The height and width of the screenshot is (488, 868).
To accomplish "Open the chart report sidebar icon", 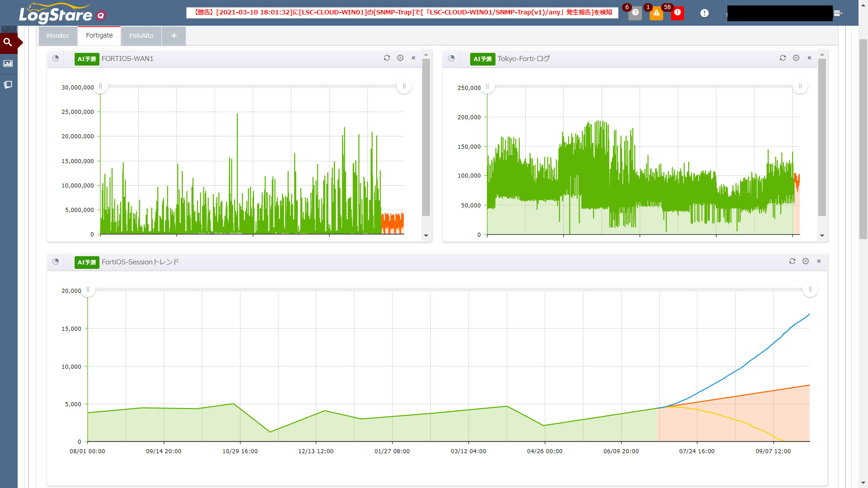I will point(8,64).
